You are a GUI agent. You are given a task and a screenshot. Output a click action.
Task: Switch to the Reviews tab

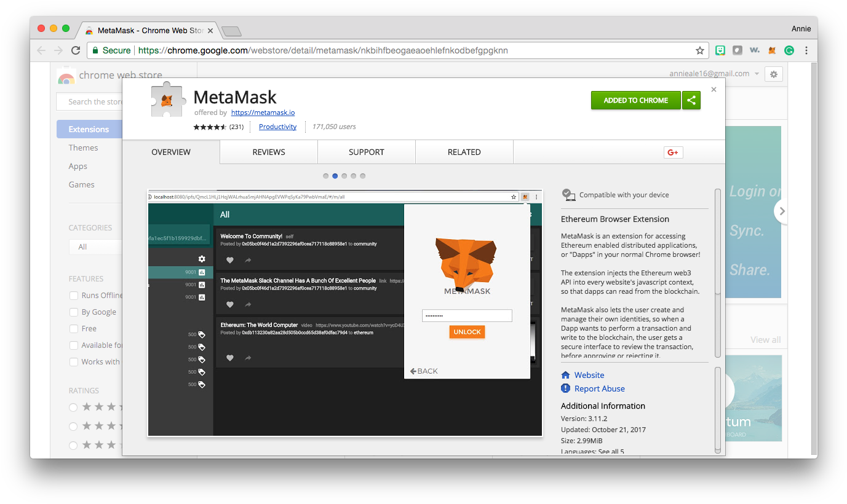[269, 152]
